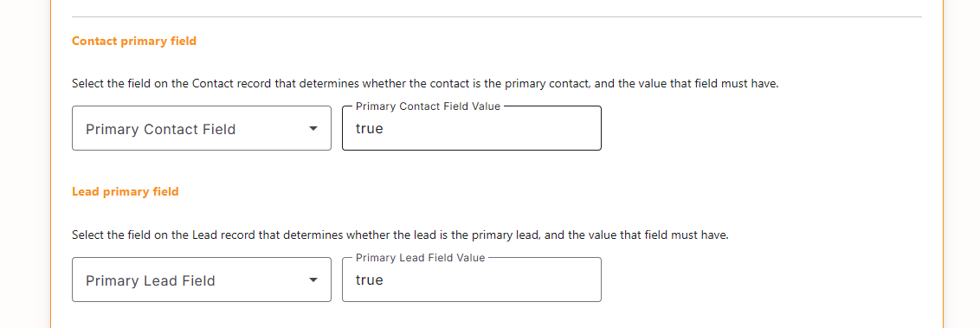980x328 pixels.
Task: Click the Lead record description sentence
Action: coord(400,235)
